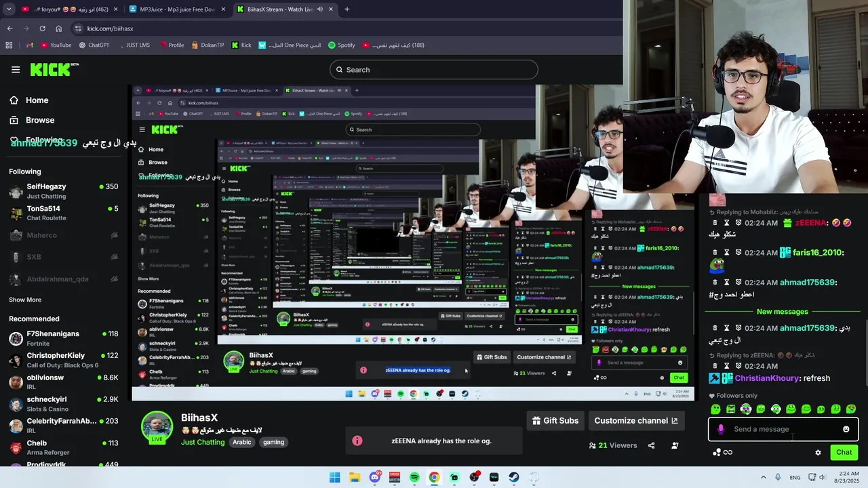The width and height of the screenshot is (868, 488).
Task: Open Chelb Arma Reforger channel
Action: click(63, 447)
